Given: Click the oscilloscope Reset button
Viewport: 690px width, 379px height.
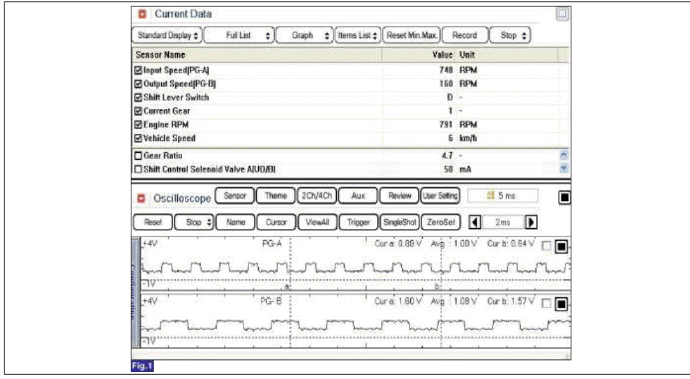Looking at the screenshot, I should pyautogui.click(x=153, y=222).
